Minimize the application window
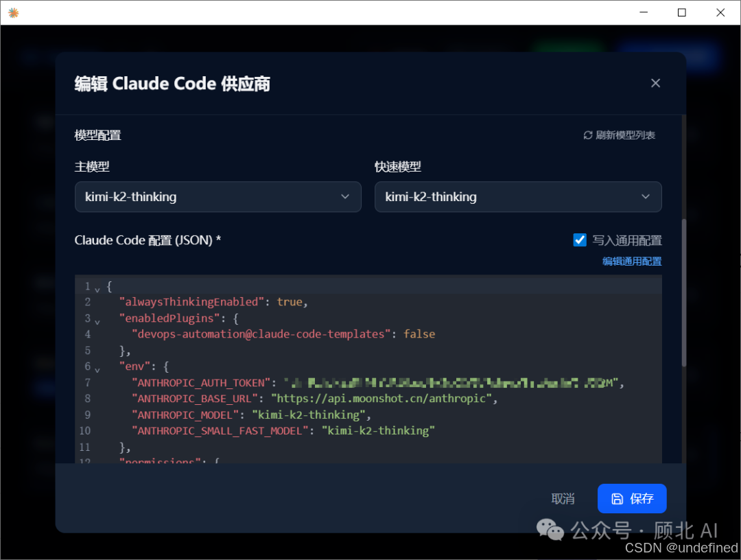The width and height of the screenshot is (741, 560). click(x=644, y=12)
